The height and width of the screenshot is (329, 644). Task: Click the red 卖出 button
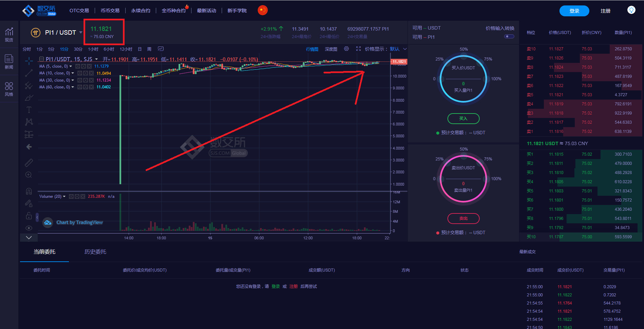[x=463, y=219]
